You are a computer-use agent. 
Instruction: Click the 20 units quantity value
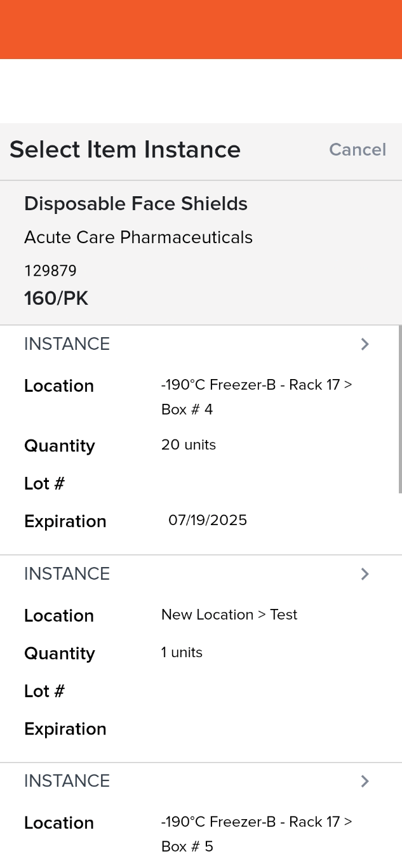188,445
